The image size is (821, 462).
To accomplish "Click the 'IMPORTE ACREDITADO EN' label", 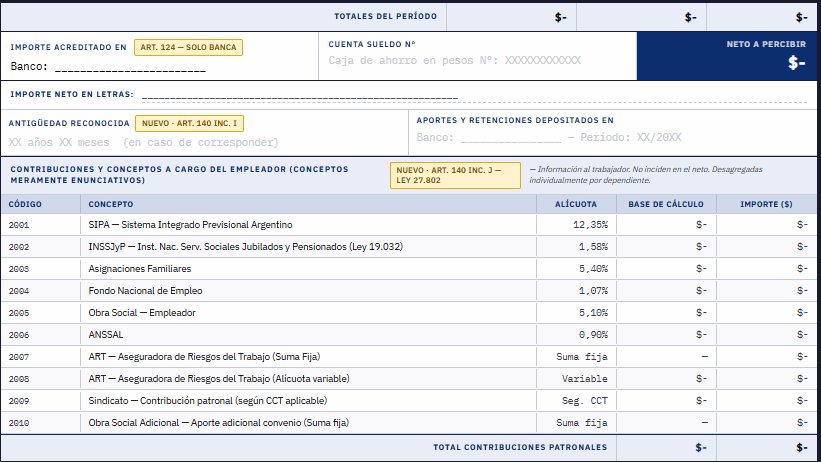I will tap(68, 47).
